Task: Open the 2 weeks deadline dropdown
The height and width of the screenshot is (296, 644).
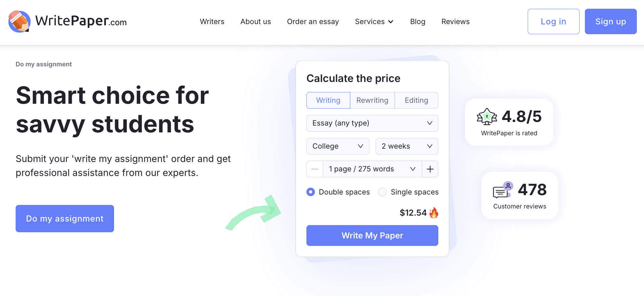Action: [x=406, y=146]
